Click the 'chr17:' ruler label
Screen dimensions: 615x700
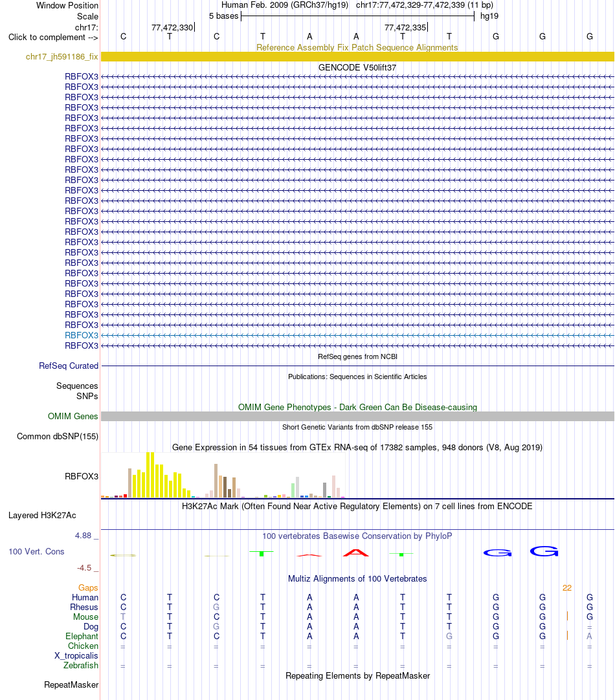pyautogui.click(x=87, y=28)
